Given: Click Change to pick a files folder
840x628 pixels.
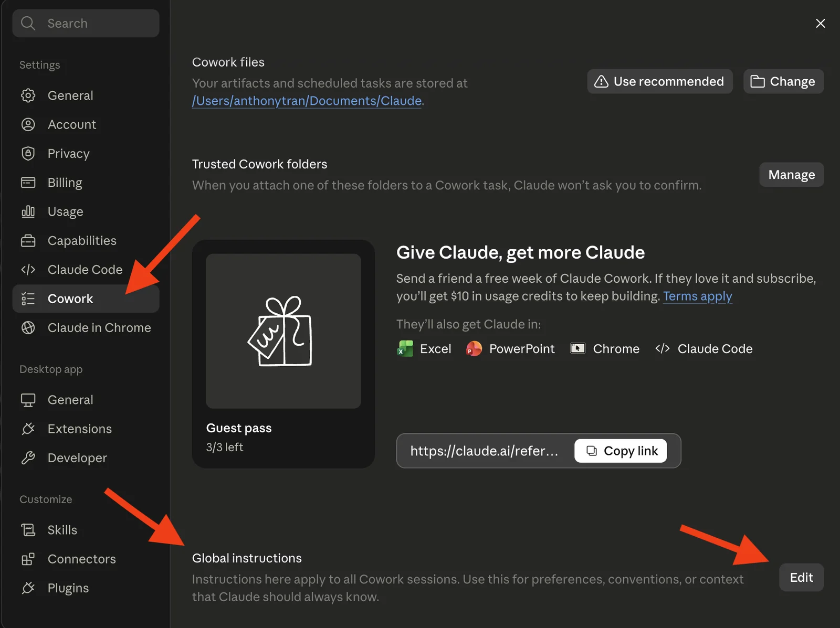Looking at the screenshot, I should pos(783,81).
